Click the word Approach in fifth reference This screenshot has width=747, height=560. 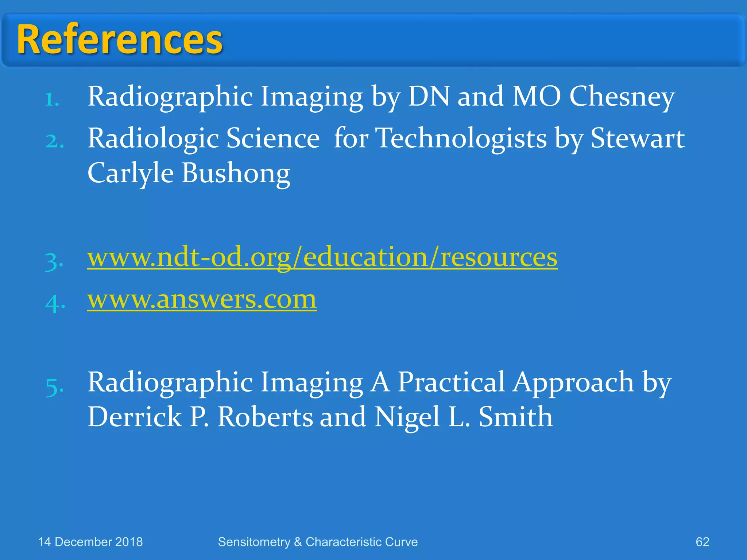coord(573,382)
